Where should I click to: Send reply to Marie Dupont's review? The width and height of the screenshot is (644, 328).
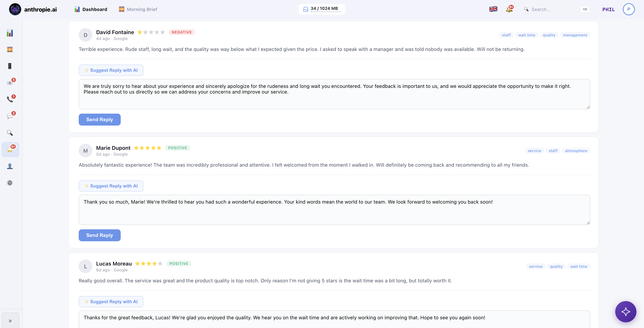(100, 235)
